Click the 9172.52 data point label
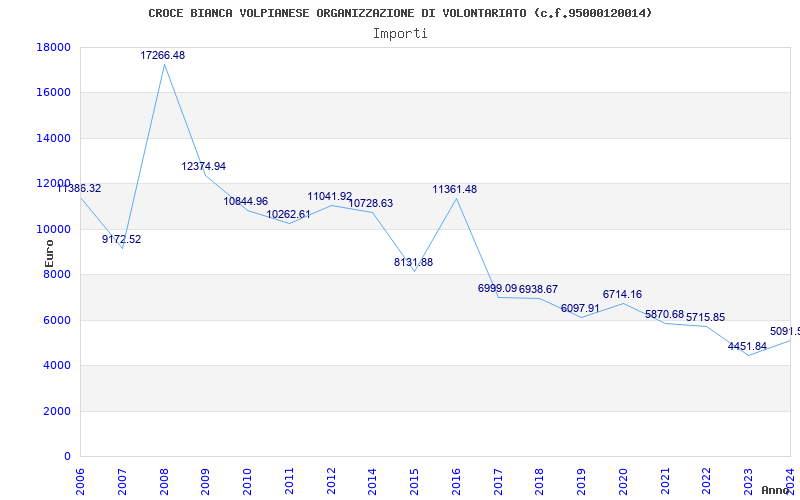The width and height of the screenshot is (800, 500). 121,240
